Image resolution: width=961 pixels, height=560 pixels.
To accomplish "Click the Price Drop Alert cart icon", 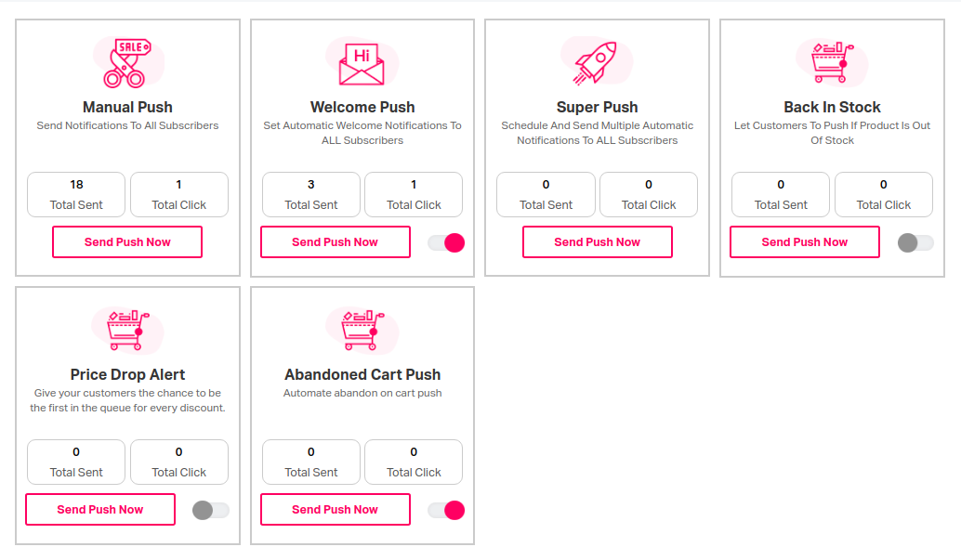I will point(127,331).
